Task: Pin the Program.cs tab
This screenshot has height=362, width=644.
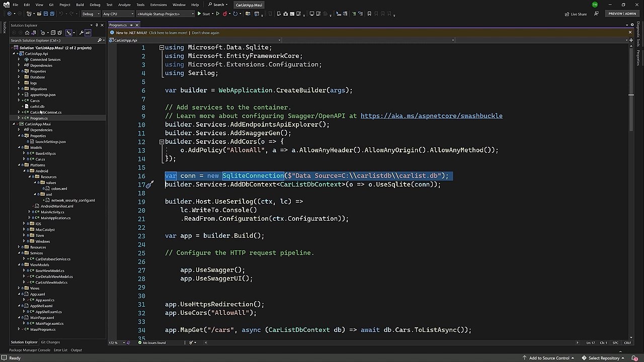Action: (131, 25)
